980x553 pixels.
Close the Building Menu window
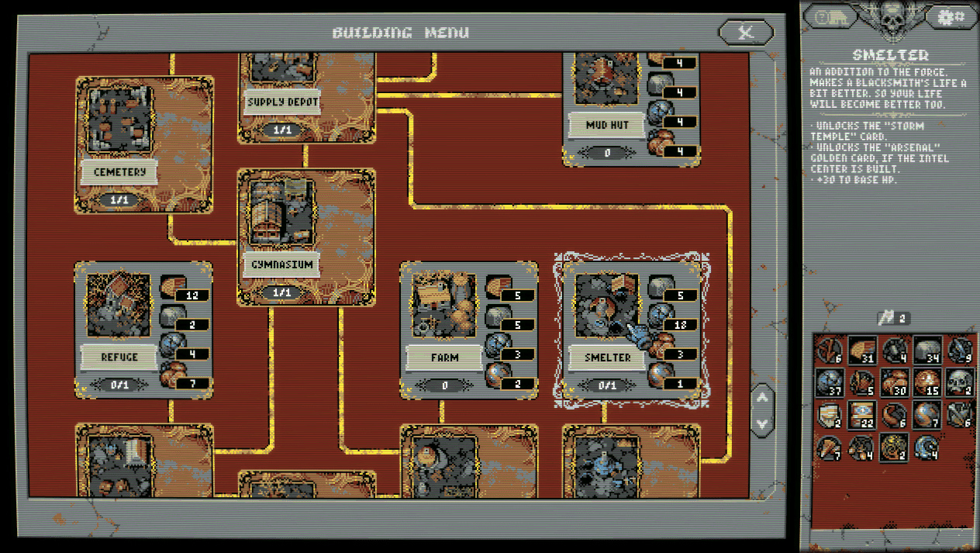[745, 32]
